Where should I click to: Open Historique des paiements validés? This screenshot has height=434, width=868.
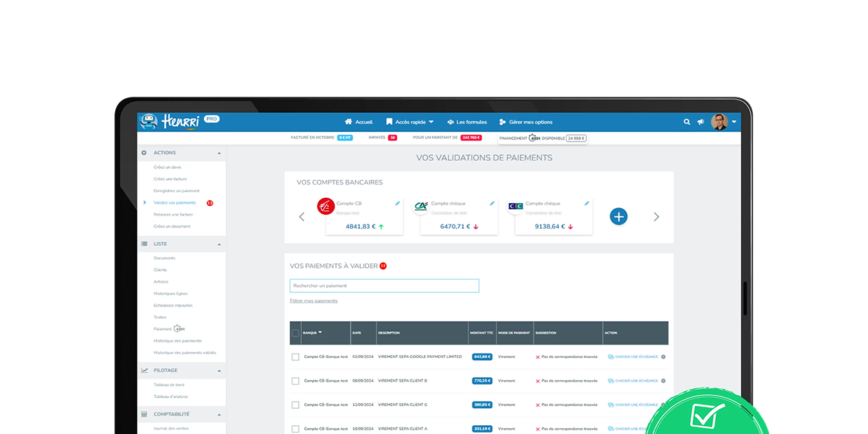185,353
